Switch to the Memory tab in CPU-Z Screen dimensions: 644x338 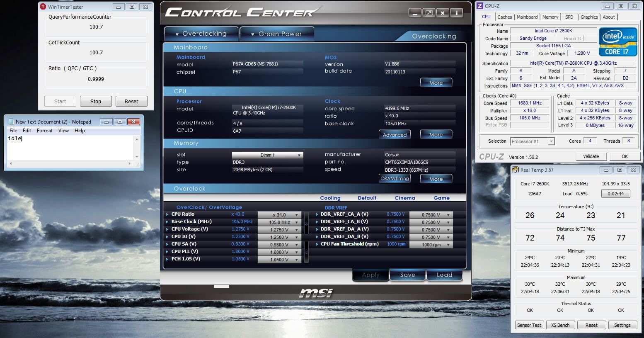click(550, 17)
